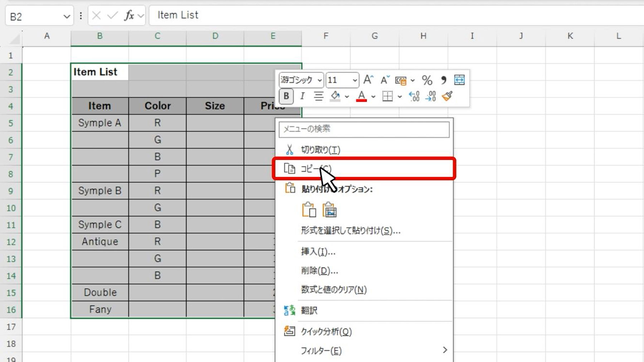This screenshot has width=644, height=362.
Task: Click the formula bar options dots
Action: [81, 16]
